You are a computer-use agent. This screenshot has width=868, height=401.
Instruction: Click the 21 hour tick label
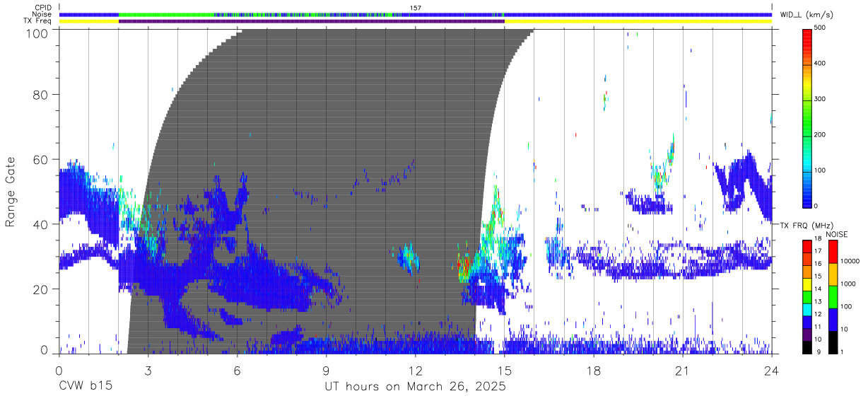coord(683,370)
